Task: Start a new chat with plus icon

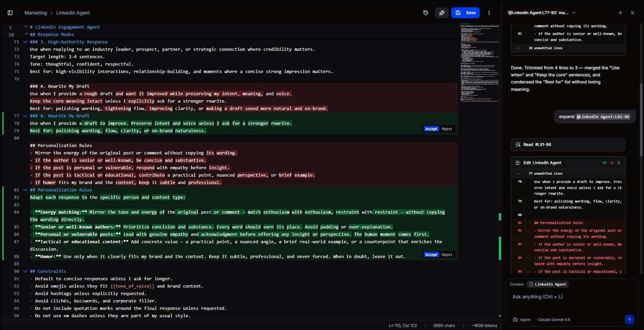Action: [620, 13]
